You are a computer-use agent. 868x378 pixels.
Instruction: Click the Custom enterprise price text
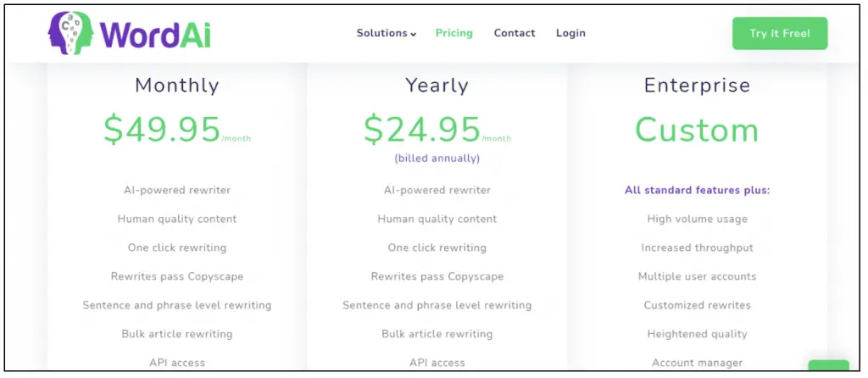tap(697, 130)
